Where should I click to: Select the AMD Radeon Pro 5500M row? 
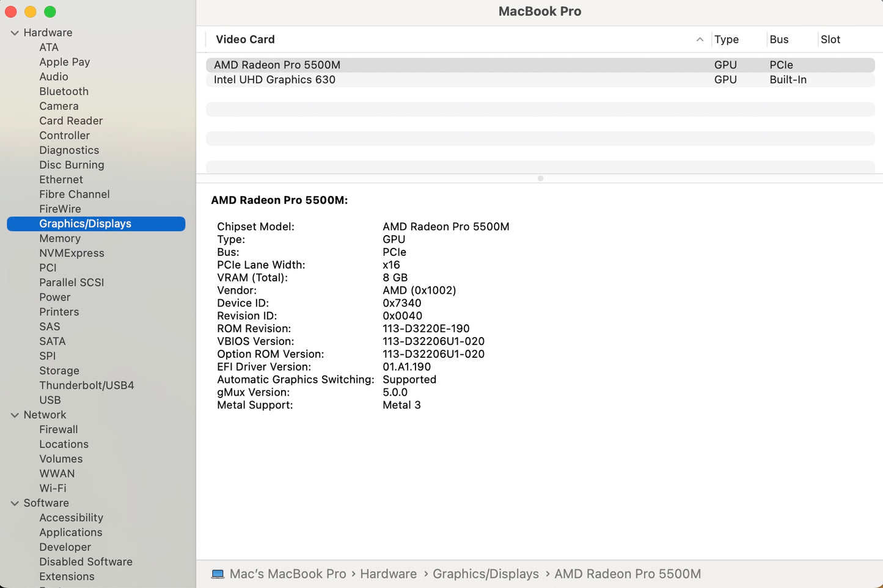click(x=277, y=64)
